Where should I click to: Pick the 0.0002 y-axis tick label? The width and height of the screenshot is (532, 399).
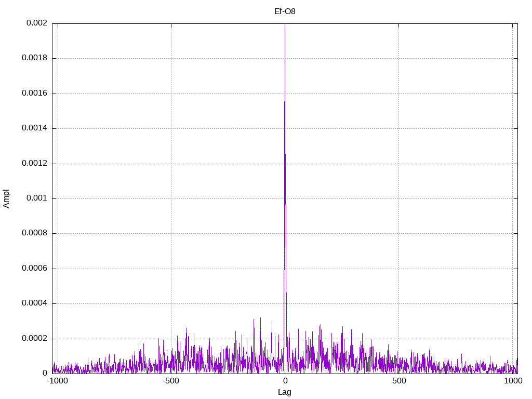click(34, 339)
